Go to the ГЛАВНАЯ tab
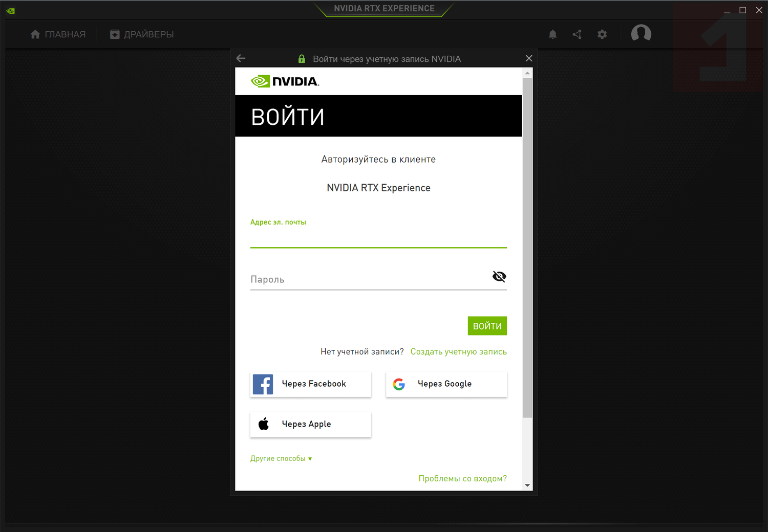The image size is (768, 532). 58,34
